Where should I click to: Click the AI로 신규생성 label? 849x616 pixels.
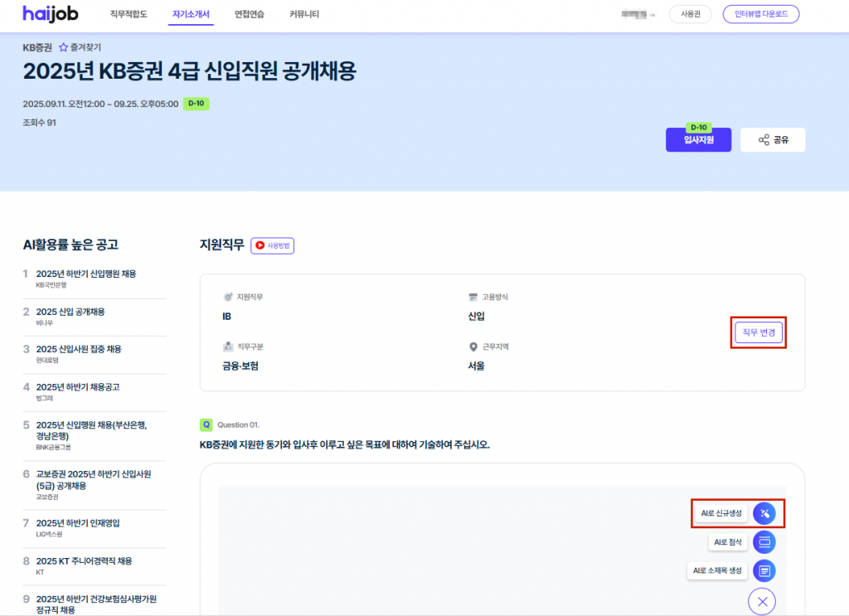point(720,513)
